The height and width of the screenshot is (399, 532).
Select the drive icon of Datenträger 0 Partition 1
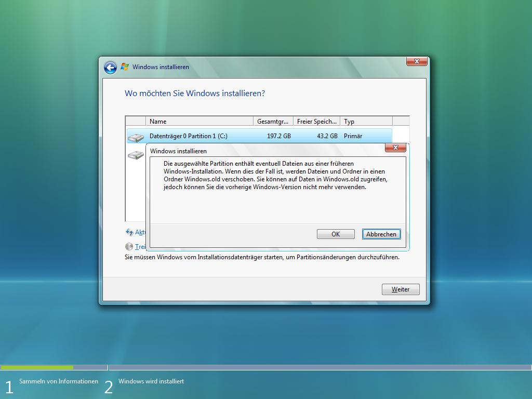pyautogui.click(x=136, y=137)
